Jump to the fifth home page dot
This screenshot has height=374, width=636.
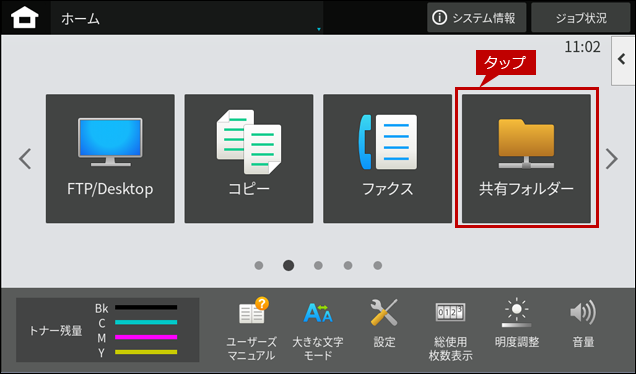pyautogui.click(x=378, y=265)
